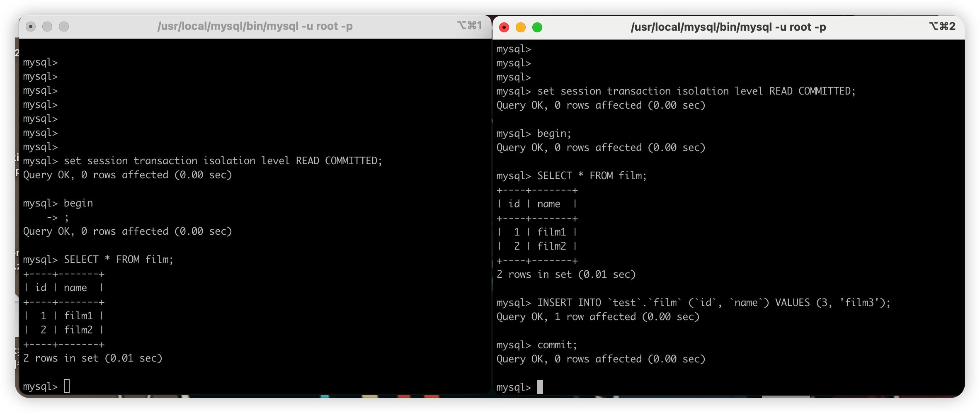Click 'Query OK, 1 row affected' line
The image size is (980, 413).
[598, 317]
